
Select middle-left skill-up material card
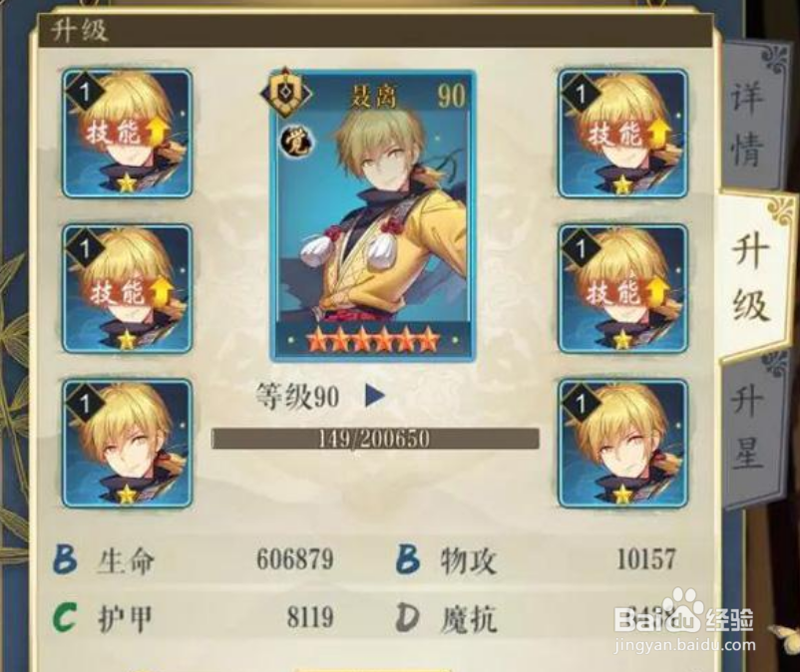(x=127, y=288)
